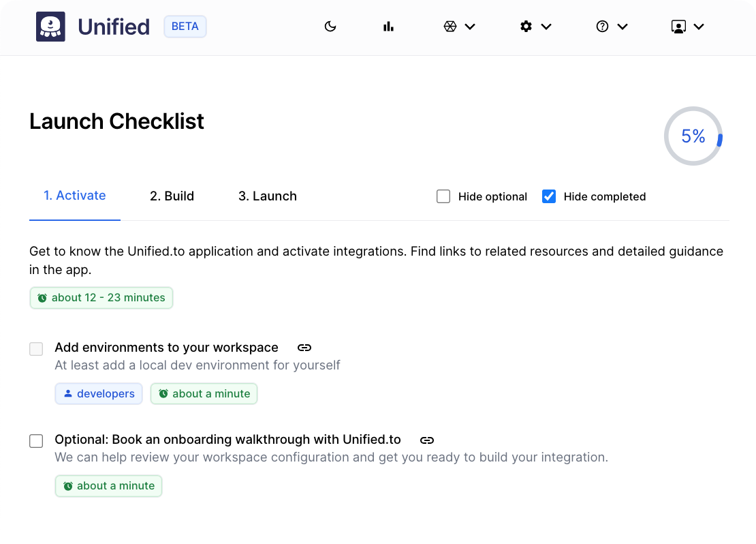Toggle dark mode moon icon
The image size is (756, 544).
point(330,27)
